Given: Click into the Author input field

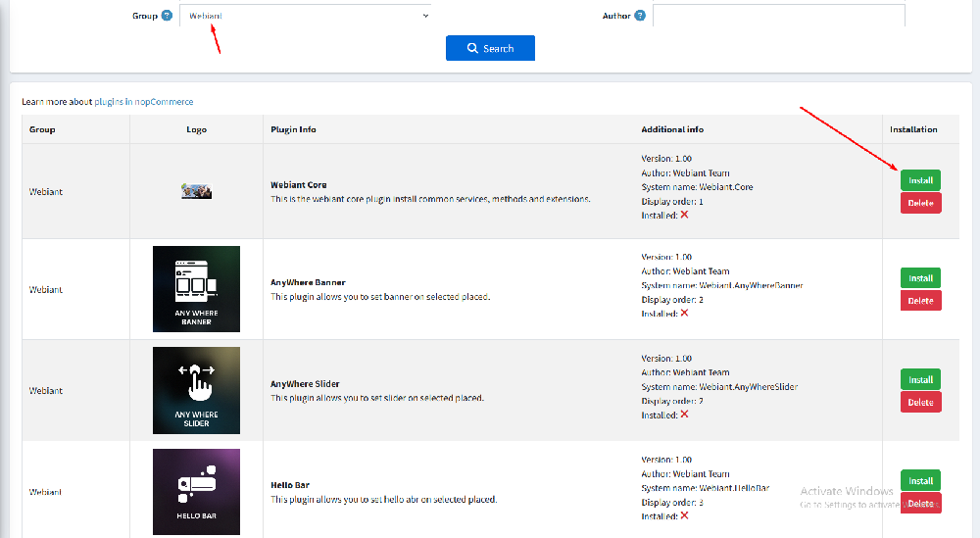Looking at the screenshot, I should click(x=778, y=16).
